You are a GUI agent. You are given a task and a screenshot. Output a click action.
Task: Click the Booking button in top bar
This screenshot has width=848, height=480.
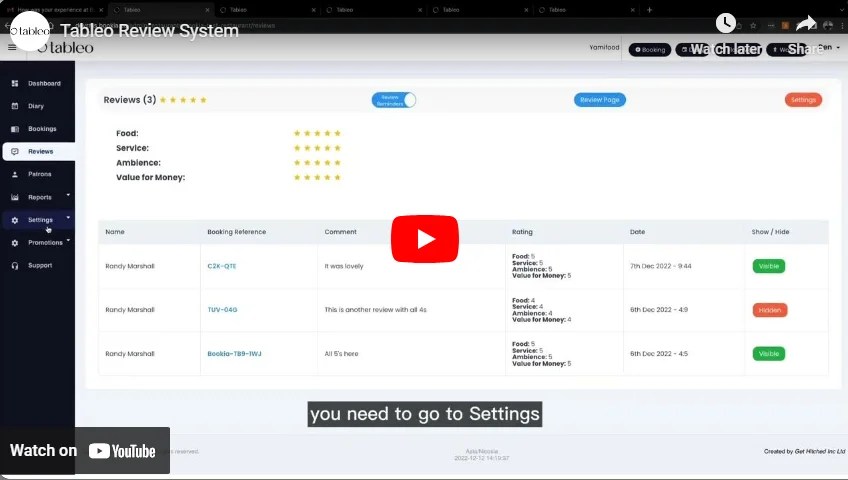[650, 50]
